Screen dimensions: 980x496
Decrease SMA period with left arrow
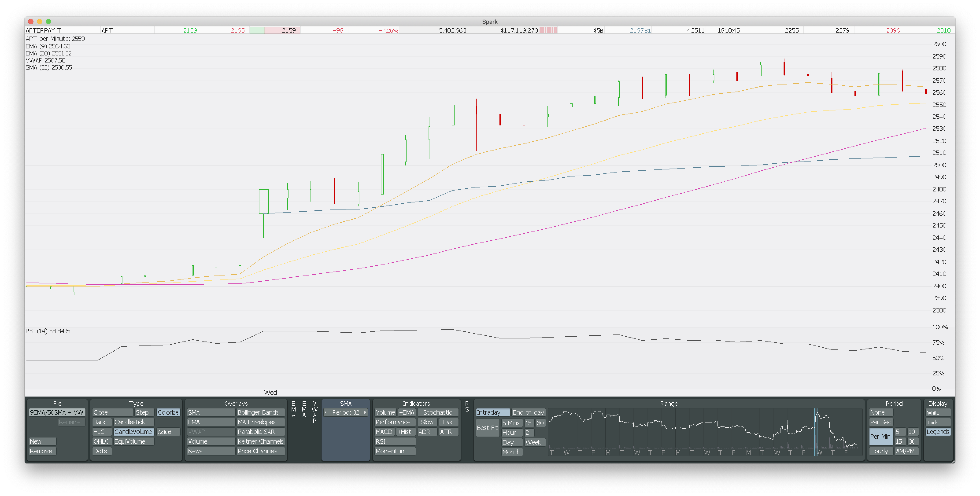click(x=326, y=412)
